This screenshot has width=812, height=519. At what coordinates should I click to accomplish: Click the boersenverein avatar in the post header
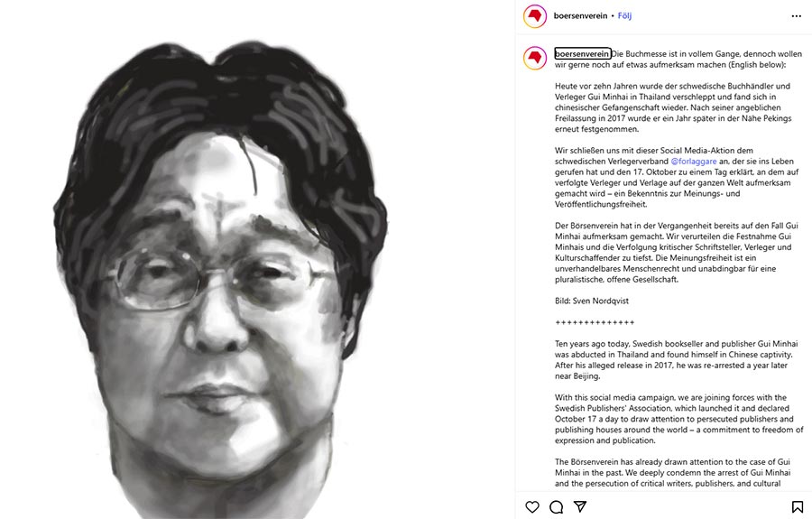tap(535, 16)
